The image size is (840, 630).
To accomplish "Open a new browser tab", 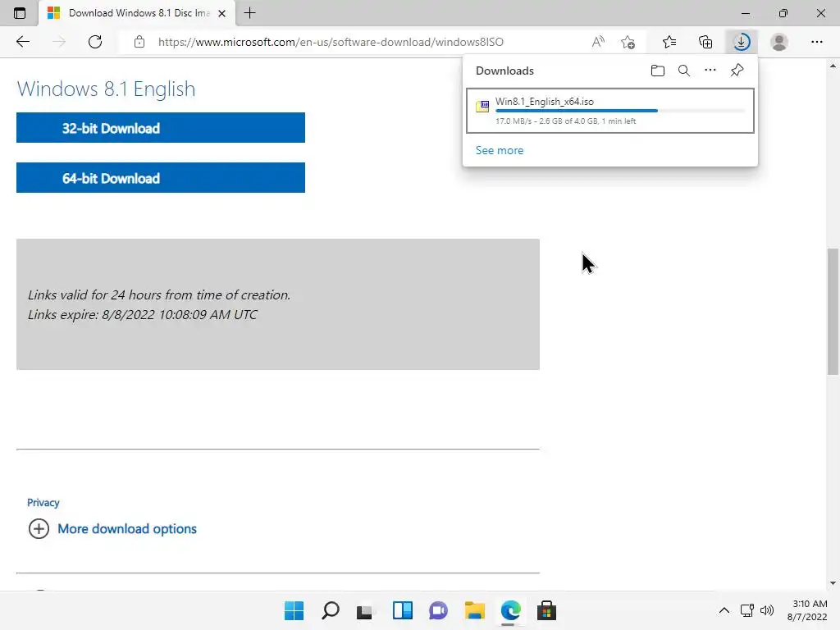I will (x=249, y=13).
